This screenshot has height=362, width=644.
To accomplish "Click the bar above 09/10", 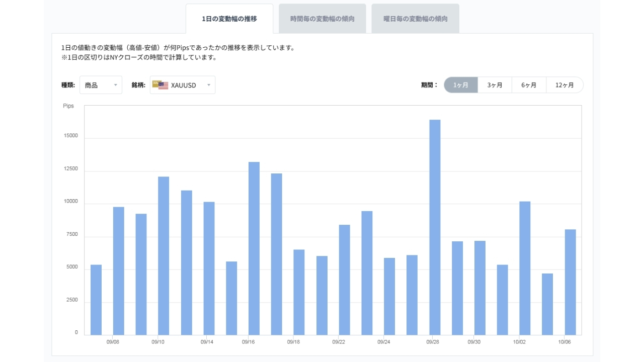I will click(x=164, y=256).
